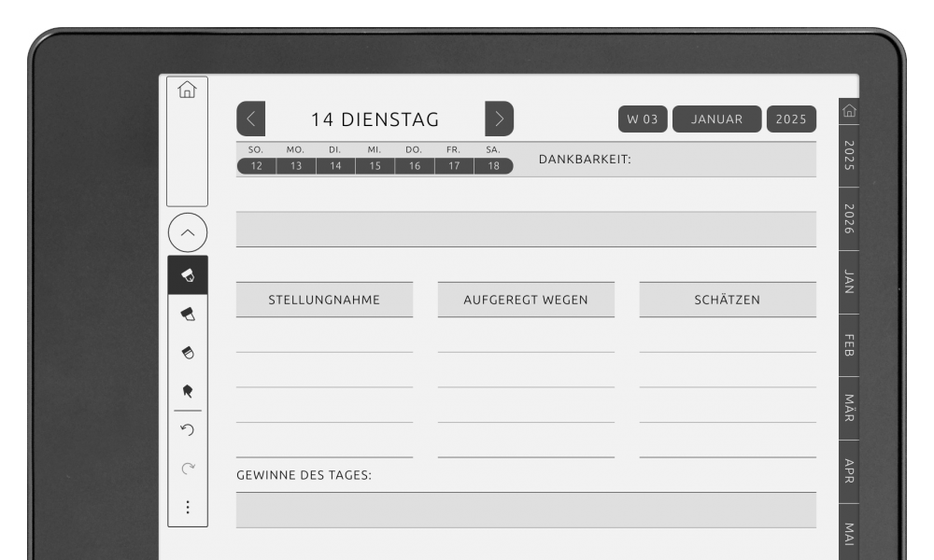Open the MÄR side tab
The height and width of the screenshot is (560, 934).
849,408
